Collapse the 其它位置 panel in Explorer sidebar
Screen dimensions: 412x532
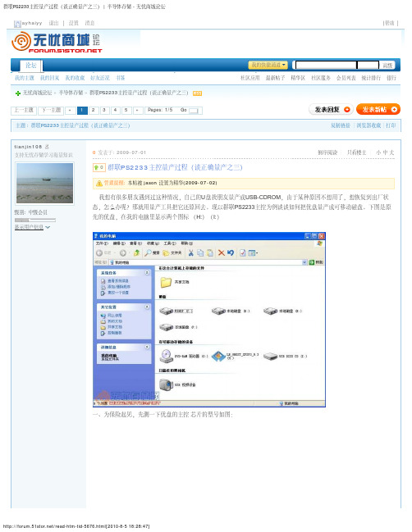(147, 307)
